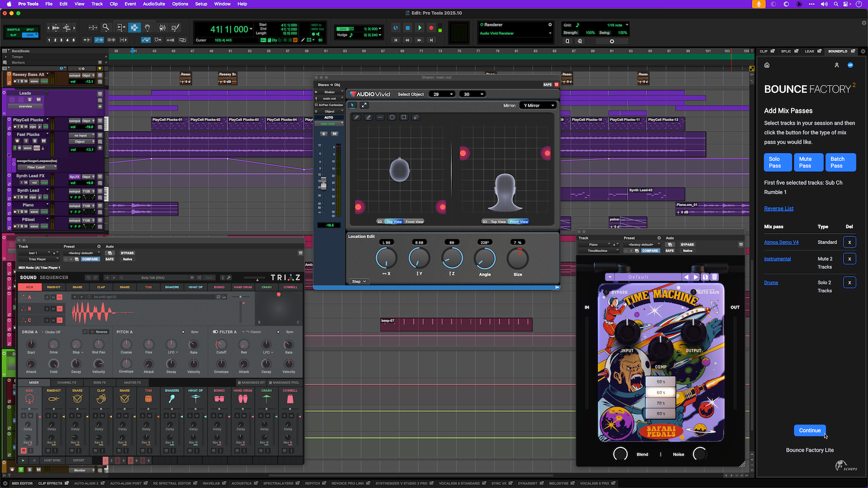The height and width of the screenshot is (488, 868).
Task: Open the Atmos Demo V4 mix pass link
Action: [x=781, y=242]
